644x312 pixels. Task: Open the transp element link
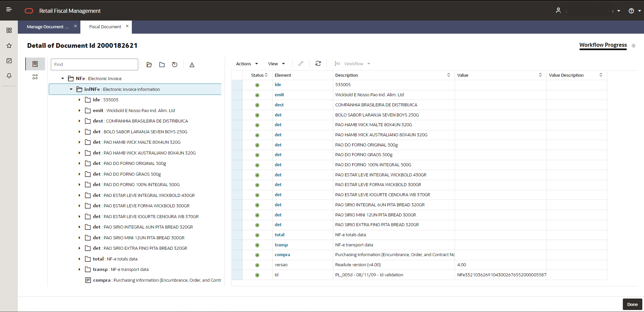coord(281,245)
